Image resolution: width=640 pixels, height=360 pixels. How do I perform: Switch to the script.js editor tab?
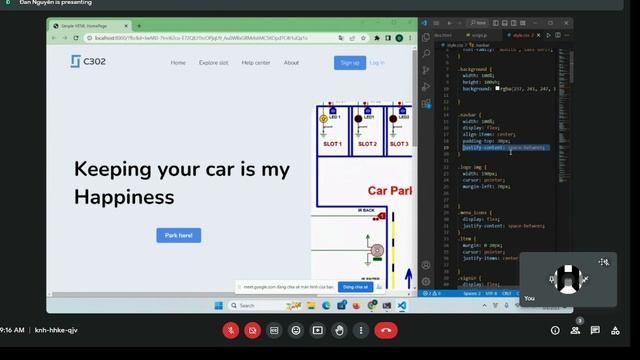[x=476, y=36]
